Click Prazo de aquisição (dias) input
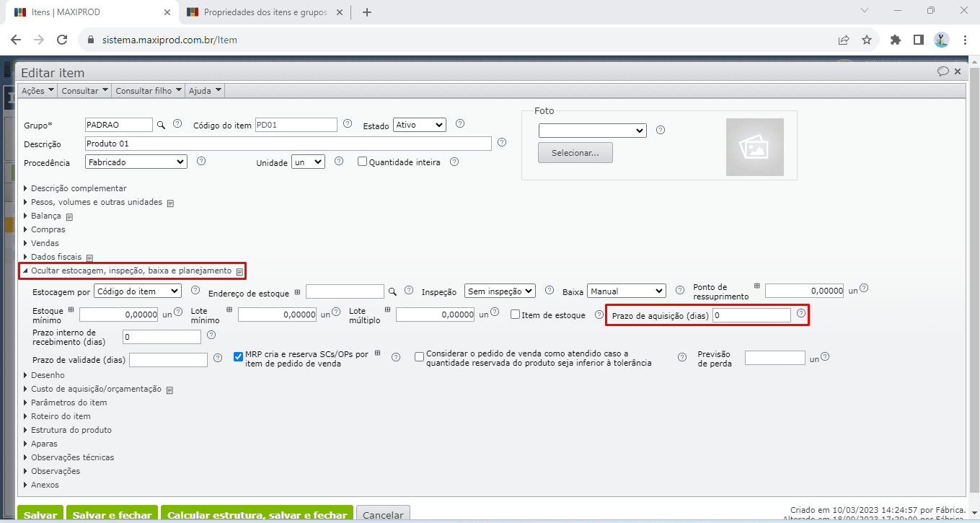Screen dimensions: 980x523 coord(751,315)
